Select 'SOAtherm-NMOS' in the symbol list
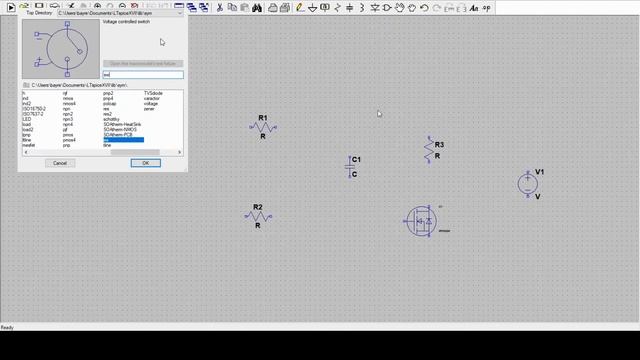Screen dimensions: 640x360 [x=120, y=129]
